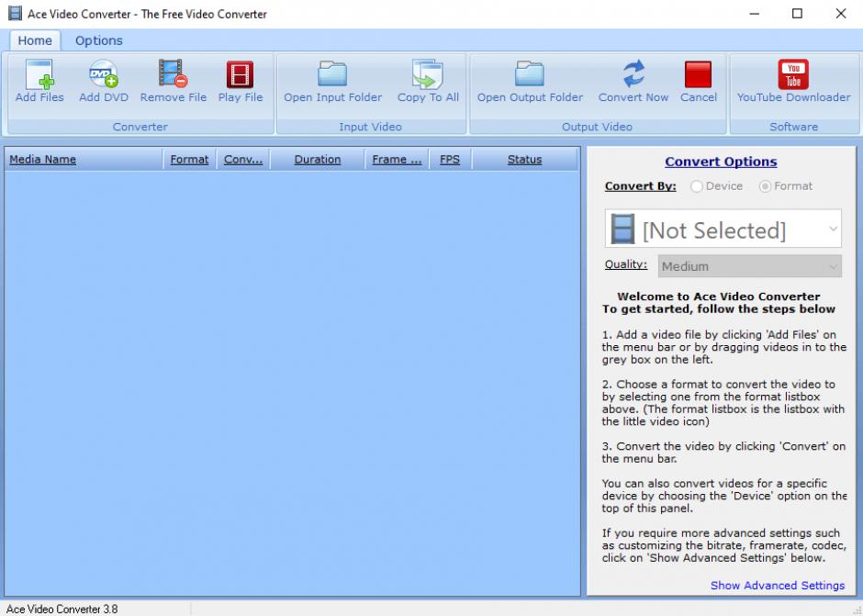This screenshot has height=616, width=863.
Task: Click Ace Video Converter 3.8 status text
Action: (x=62, y=609)
